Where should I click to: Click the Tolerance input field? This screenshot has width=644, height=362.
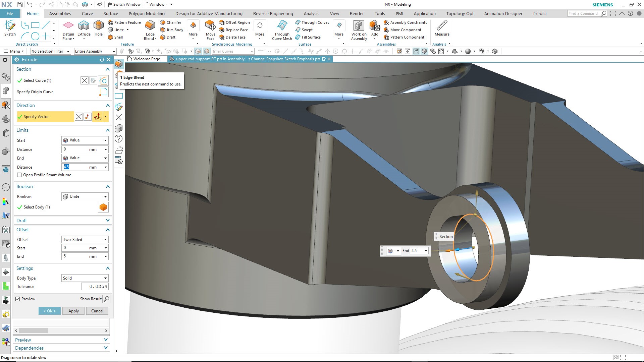point(95,287)
